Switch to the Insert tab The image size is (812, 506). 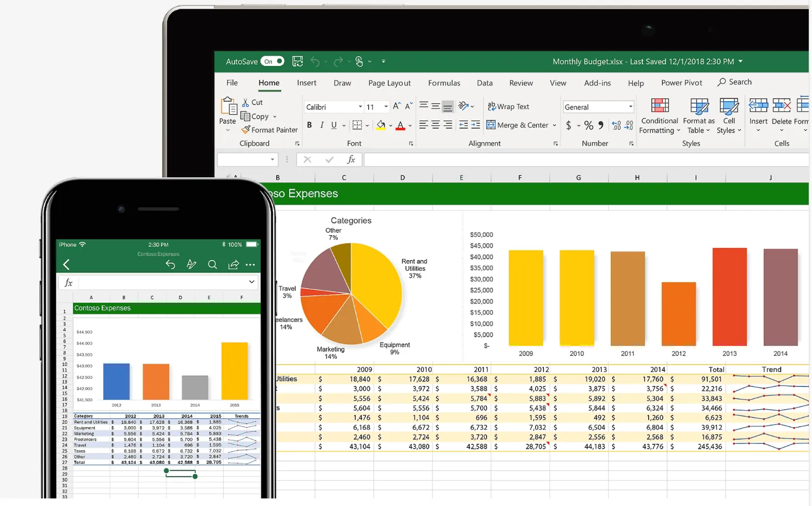click(307, 83)
